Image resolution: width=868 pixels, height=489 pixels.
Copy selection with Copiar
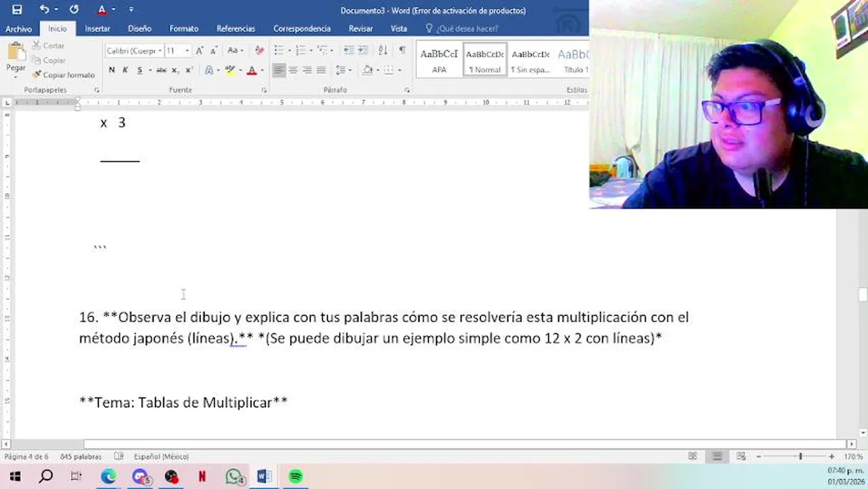tap(48, 60)
